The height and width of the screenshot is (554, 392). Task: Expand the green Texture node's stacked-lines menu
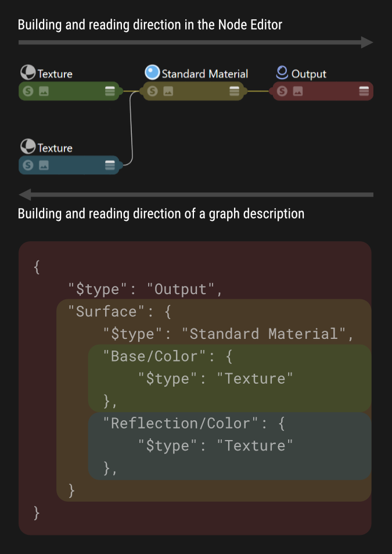[110, 91]
